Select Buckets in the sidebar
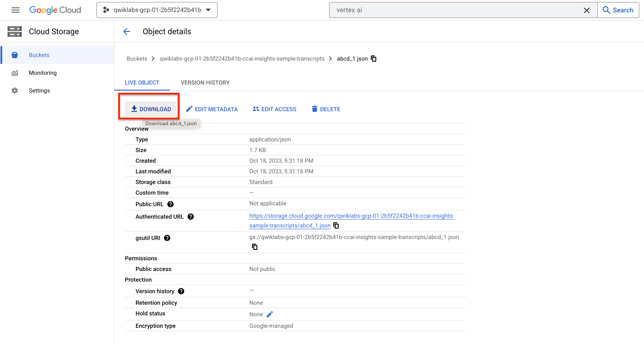The height and width of the screenshot is (344, 644). tap(57, 55)
